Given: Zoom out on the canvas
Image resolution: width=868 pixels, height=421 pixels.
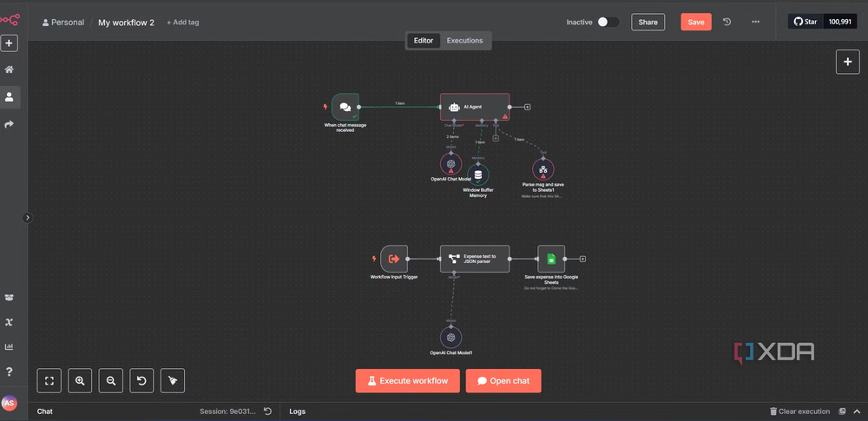Looking at the screenshot, I should pyautogui.click(x=111, y=380).
